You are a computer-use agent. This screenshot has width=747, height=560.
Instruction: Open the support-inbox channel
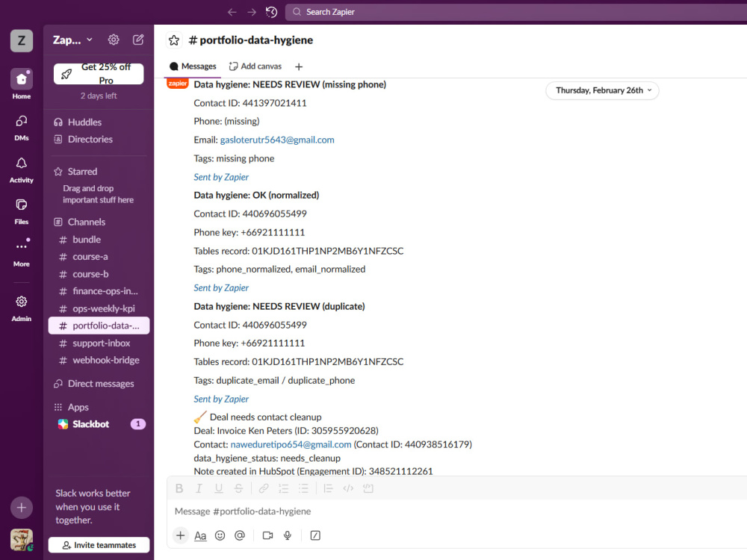(x=99, y=343)
